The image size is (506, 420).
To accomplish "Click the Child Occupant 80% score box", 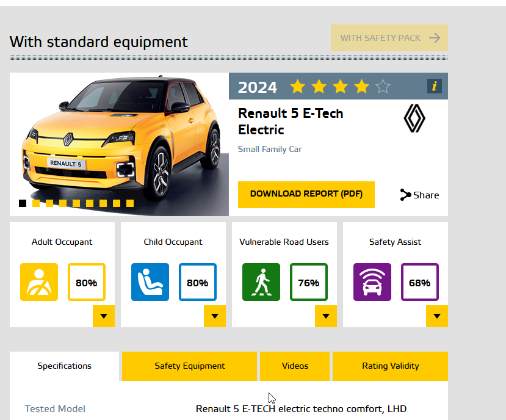I will click(x=198, y=282).
